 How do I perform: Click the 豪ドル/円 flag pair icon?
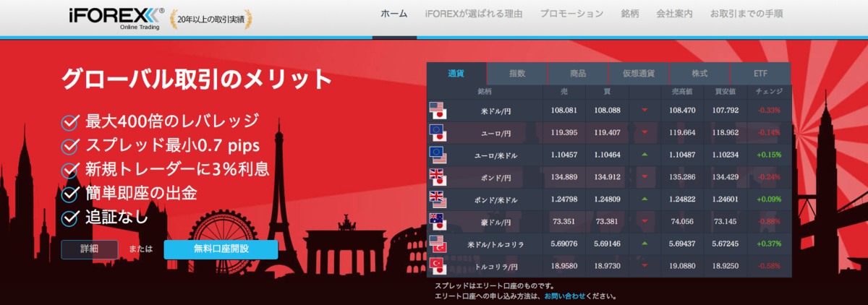pos(438,222)
